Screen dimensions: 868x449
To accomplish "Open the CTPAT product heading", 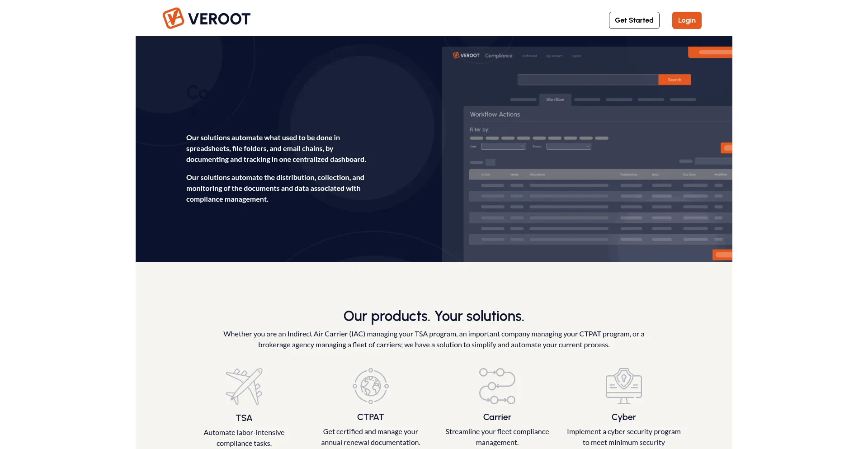I will 371,417.
